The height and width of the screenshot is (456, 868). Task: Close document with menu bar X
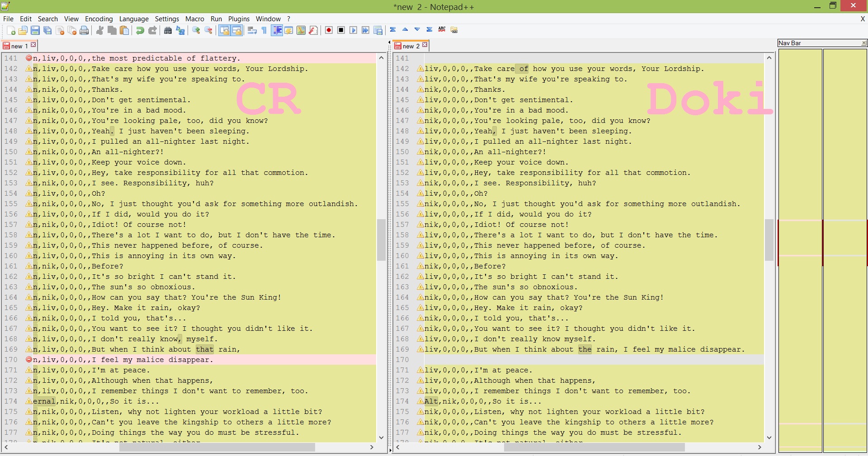click(863, 19)
